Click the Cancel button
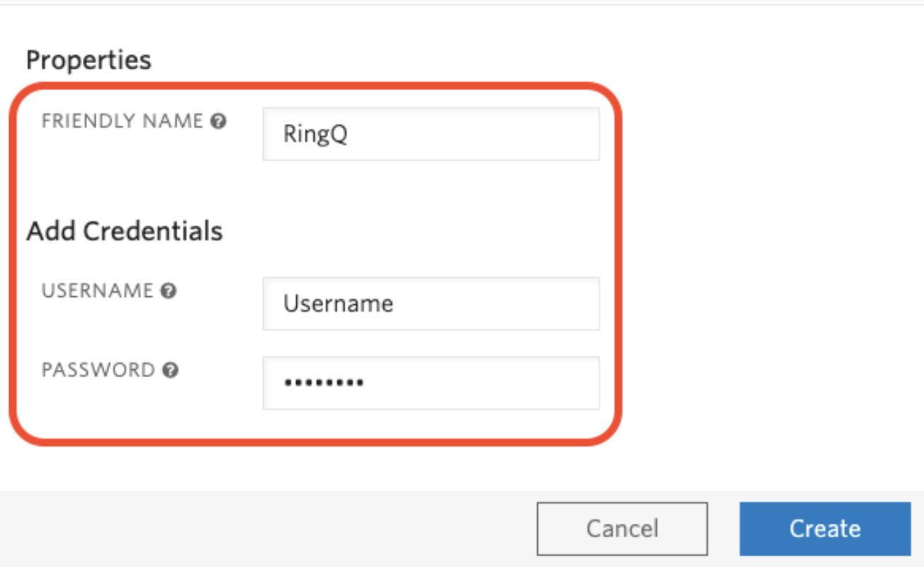 coord(622,528)
